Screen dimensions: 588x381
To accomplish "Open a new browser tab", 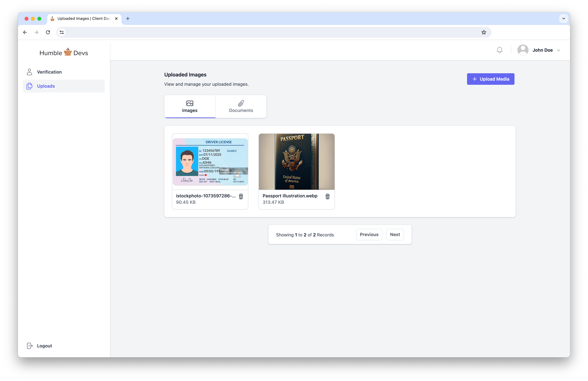I will 128,19.
